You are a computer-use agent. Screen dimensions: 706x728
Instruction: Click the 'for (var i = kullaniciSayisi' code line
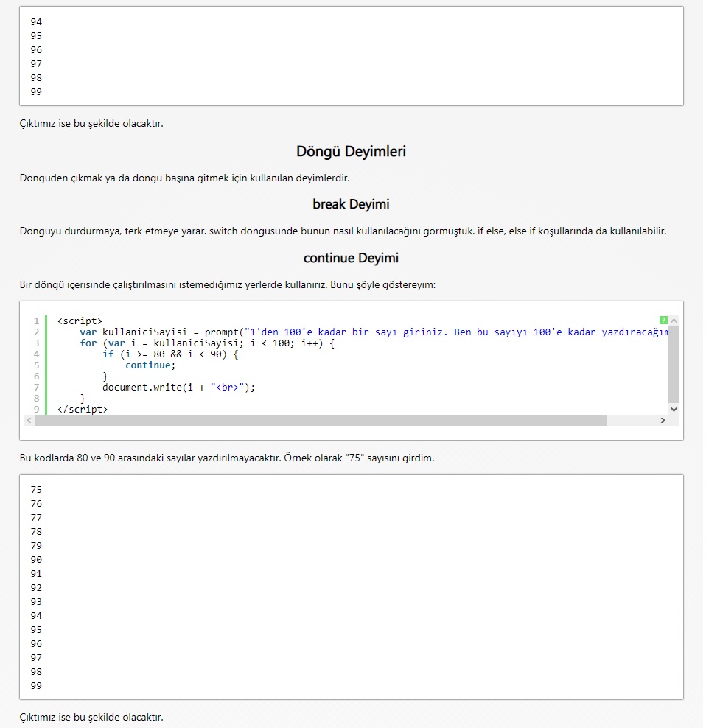click(x=206, y=343)
